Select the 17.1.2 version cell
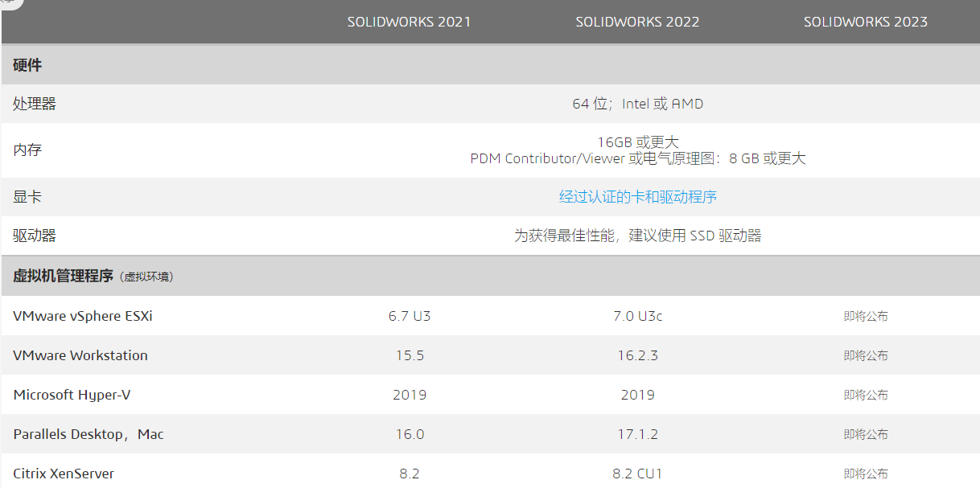This screenshot has height=488, width=980. point(638,434)
